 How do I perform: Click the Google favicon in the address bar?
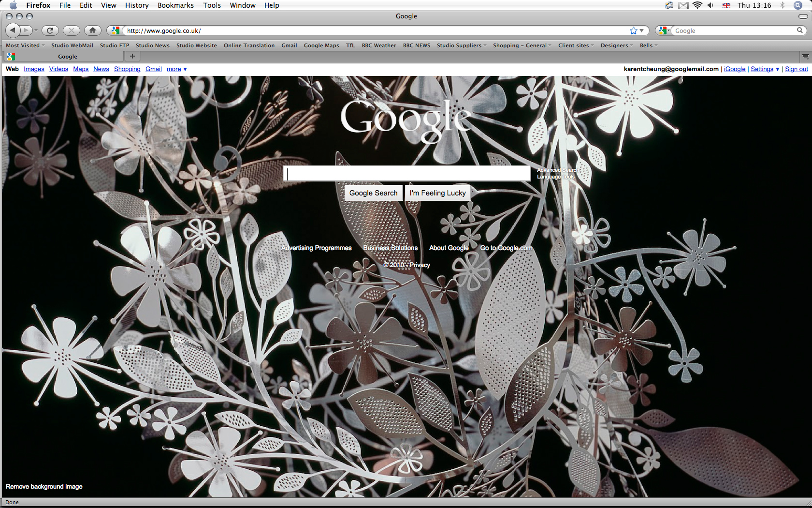pos(115,30)
